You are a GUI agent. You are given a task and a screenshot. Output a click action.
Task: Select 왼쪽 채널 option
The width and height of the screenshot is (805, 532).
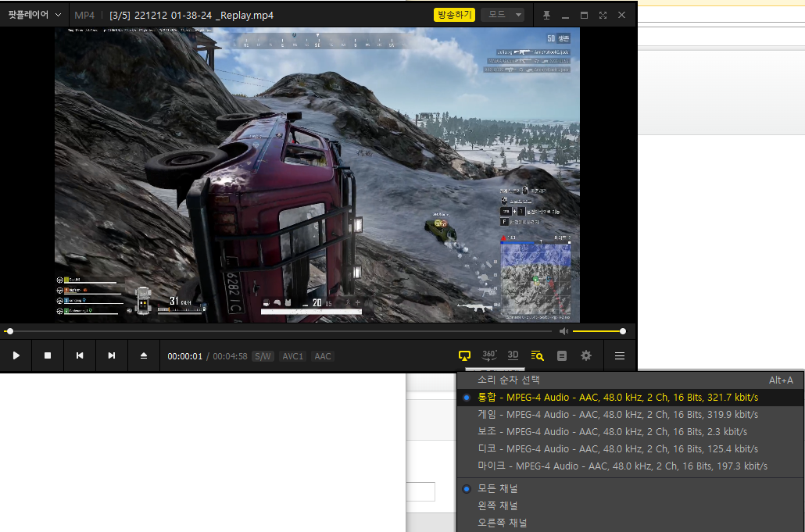[x=630, y=506]
